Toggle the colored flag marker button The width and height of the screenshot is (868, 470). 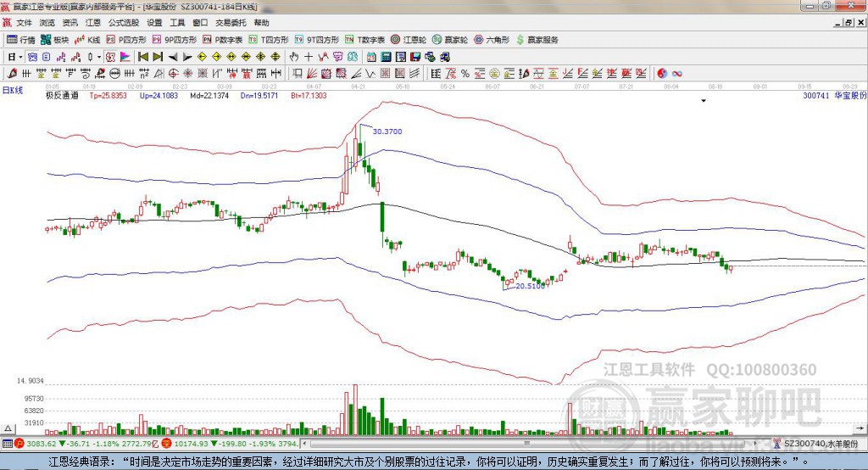pos(125,57)
